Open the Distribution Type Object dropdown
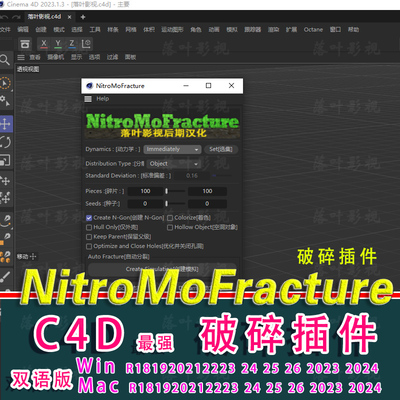The height and width of the screenshot is (400, 400). click(174, 164)
